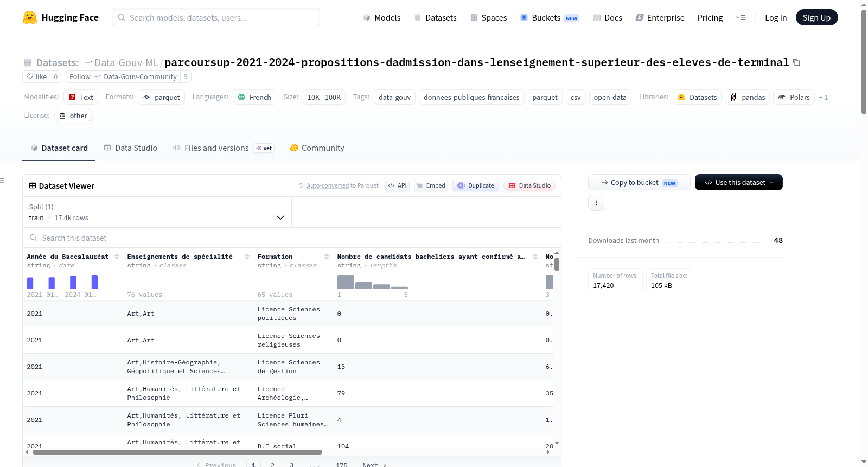Image resolution: width=868 pixels, height=467 pixels.
Task: Select the tallest candidate-count histogram bar
Action: click(346, 282)
